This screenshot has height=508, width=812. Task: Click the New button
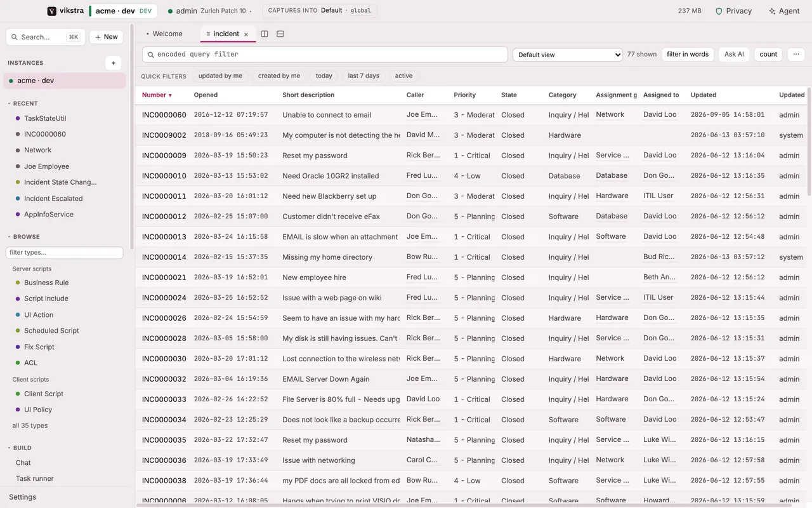[107, 37]
